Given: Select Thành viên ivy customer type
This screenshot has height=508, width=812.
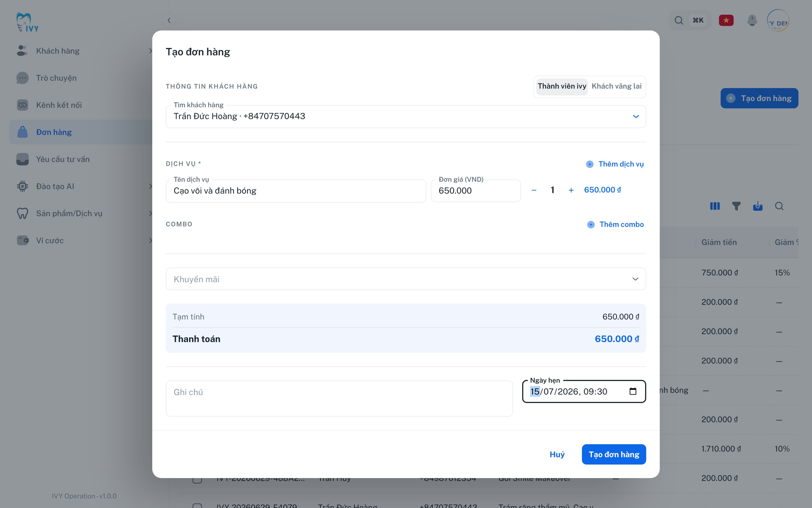Looking at the screenshot, I should tap(562, 86).
